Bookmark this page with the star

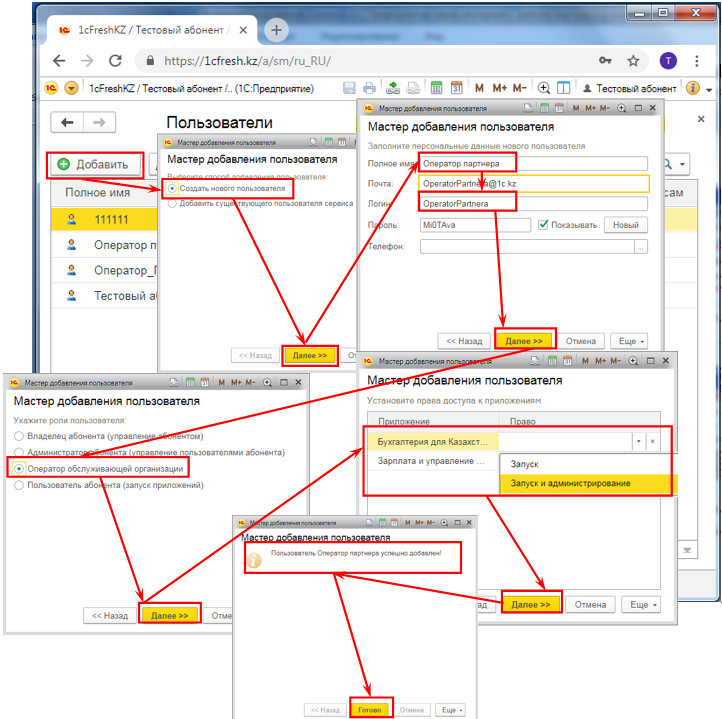click(634, 60)
